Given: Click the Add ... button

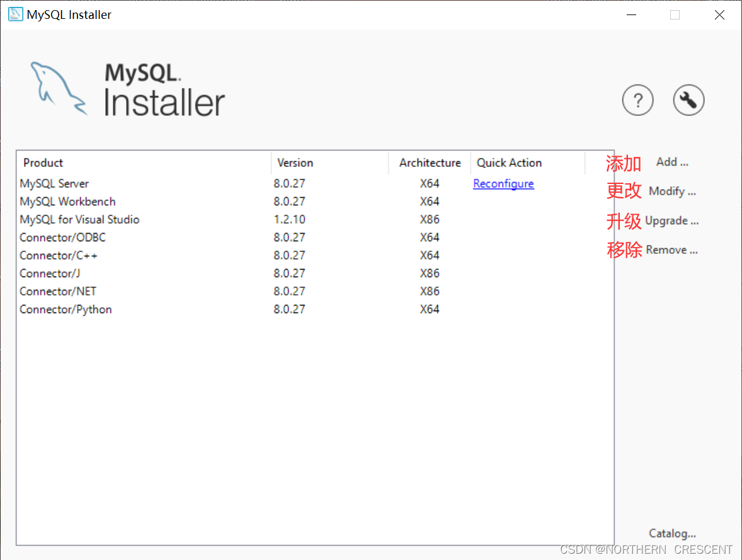Looking at the screenshot, I should pos(672,162).
